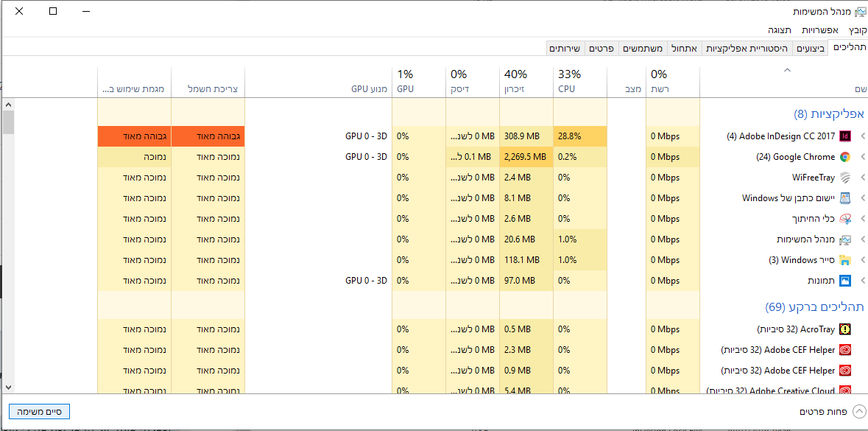868x431 pixels.
Task: Click the WordPad (יישום כתבן) icon
Action: 845,198
